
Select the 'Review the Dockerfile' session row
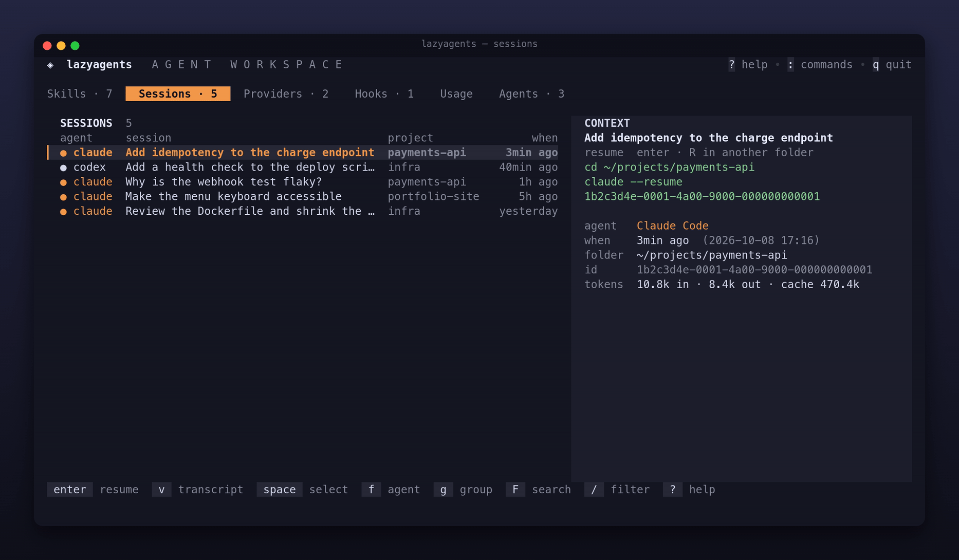303,211
